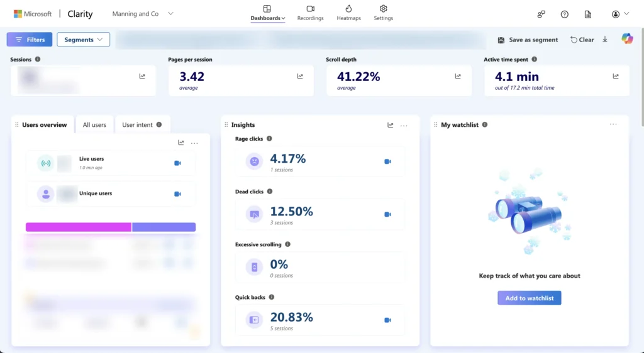Open the Filters button

pyautogui.click(x=30, y=40)
